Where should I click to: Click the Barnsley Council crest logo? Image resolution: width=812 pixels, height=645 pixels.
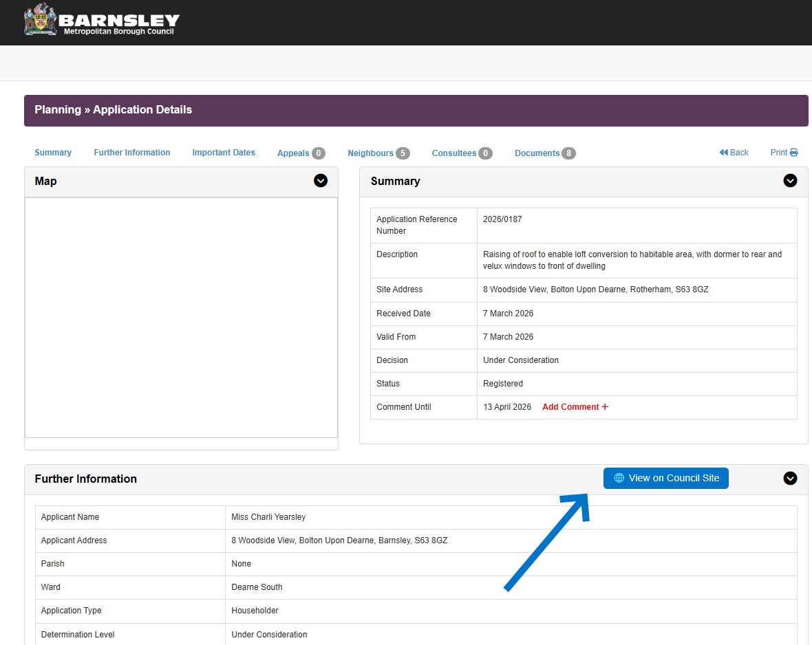click(40, 19)
